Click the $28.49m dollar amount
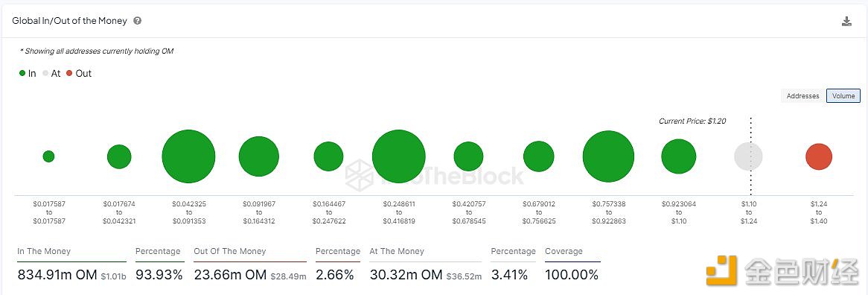868x295 pixels. click(x=288, y=276)
